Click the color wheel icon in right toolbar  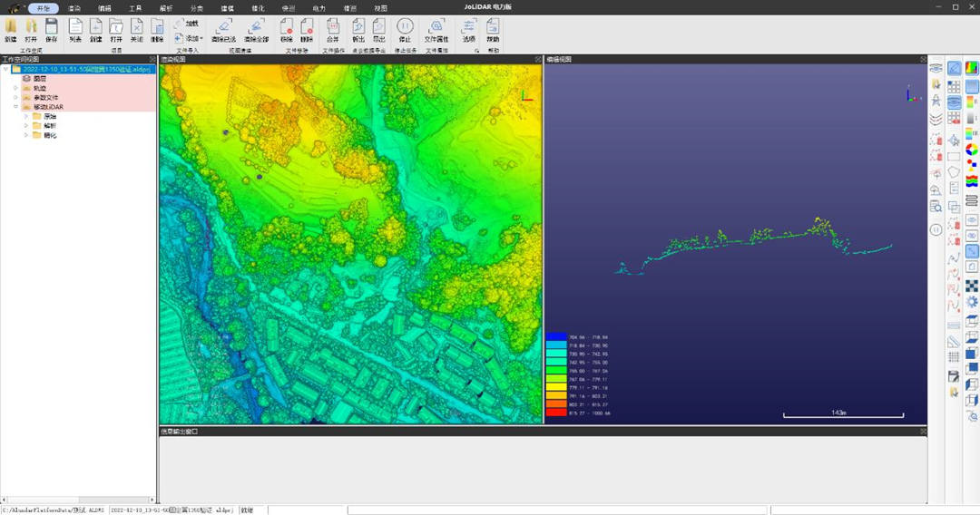click(x=972, y=150)
